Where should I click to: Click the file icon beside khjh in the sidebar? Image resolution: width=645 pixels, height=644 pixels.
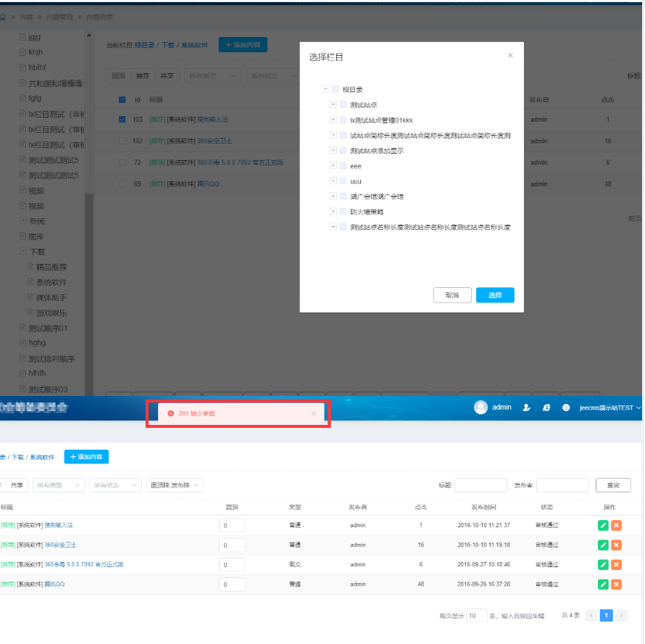tap(22, 52)
